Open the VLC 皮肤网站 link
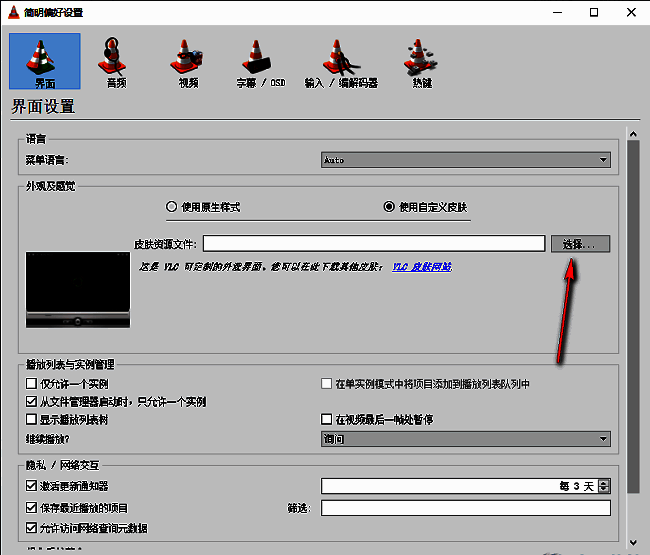Image resolution: width=650 pixels, height=555 pixels. (x=422, y=267)
